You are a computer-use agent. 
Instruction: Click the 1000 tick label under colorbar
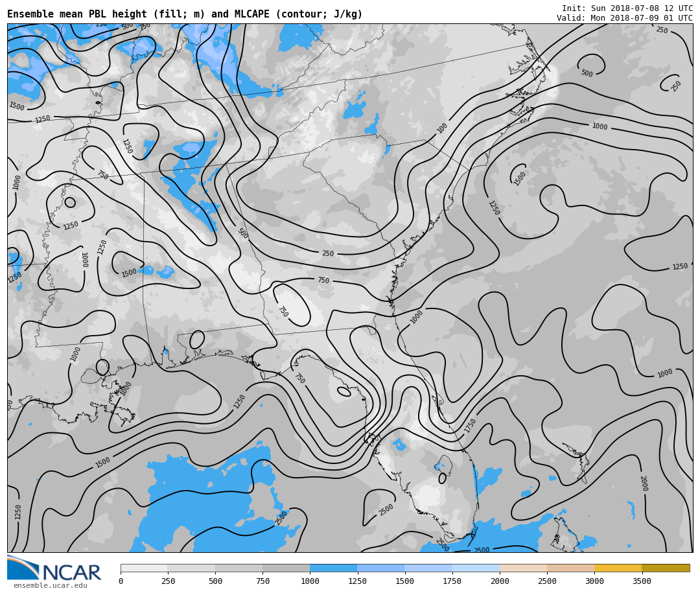coord(310,581)
